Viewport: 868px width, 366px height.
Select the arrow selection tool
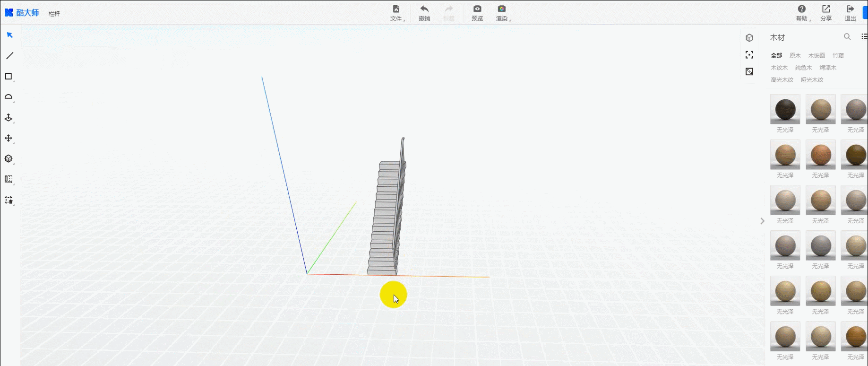[x=9, y=35]
